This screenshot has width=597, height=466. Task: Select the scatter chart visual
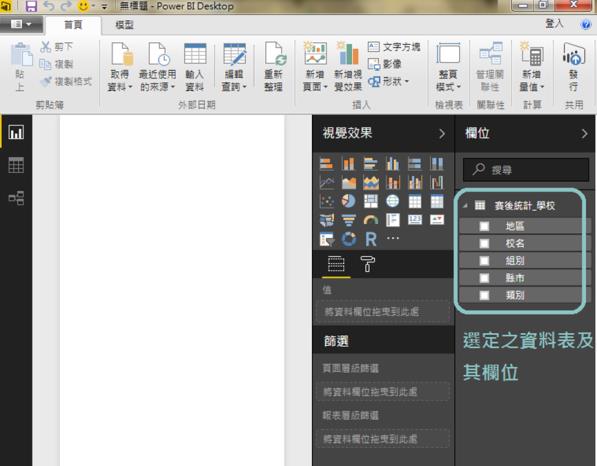pos(327,201)
